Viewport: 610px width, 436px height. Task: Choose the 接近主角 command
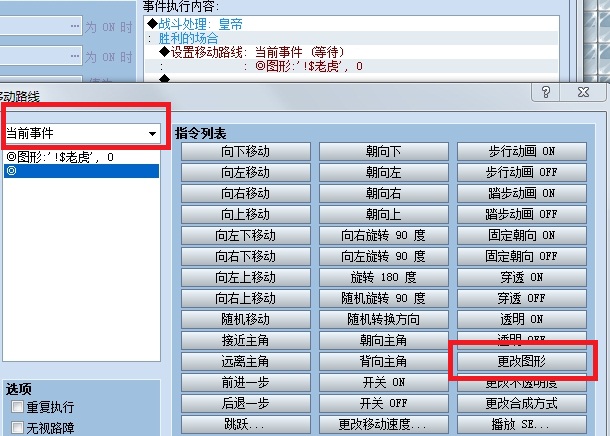tap(245, 340)
